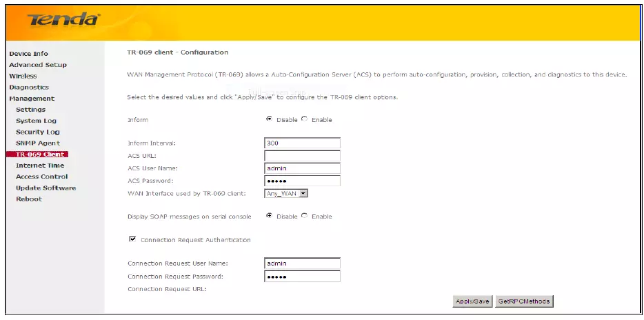Open Access Control page
The width and height of the screenshot is (644, 320).
[x=41, y=177]
